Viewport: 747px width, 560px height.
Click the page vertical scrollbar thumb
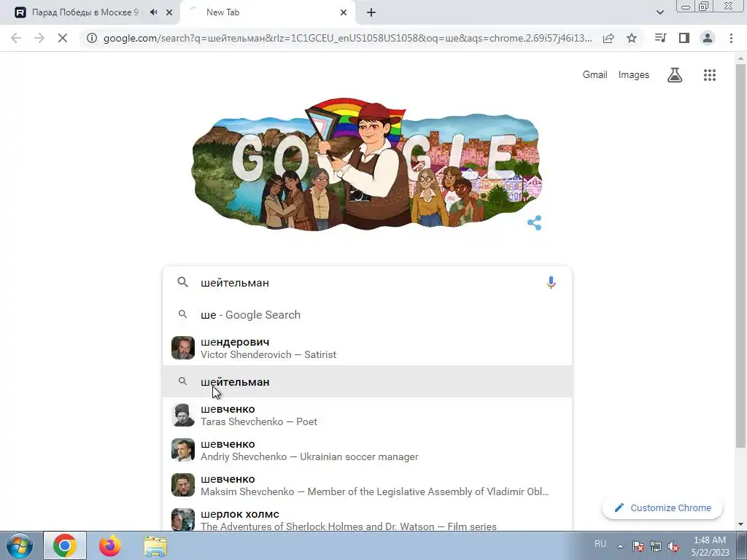click(x=740, y=256)
